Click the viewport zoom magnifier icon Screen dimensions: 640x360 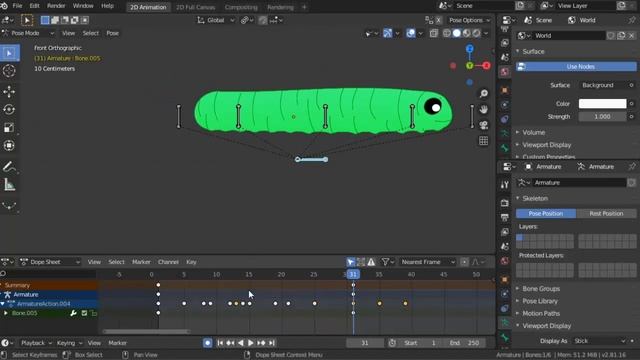click(484, 94)
